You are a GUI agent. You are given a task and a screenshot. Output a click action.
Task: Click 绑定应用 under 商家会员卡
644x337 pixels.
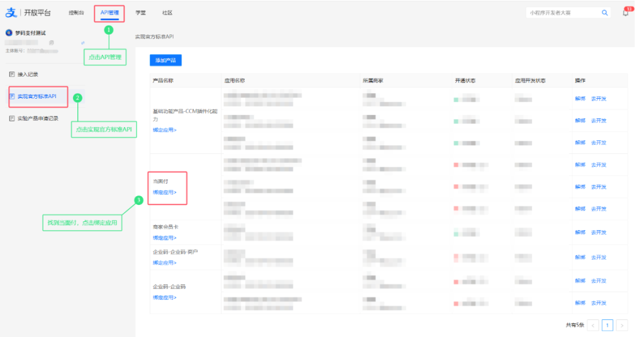[164, 238]
